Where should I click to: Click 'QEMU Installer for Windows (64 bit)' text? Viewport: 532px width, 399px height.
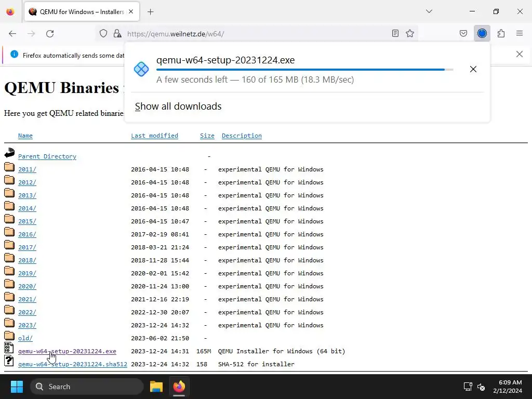click(x=282, y=351)
